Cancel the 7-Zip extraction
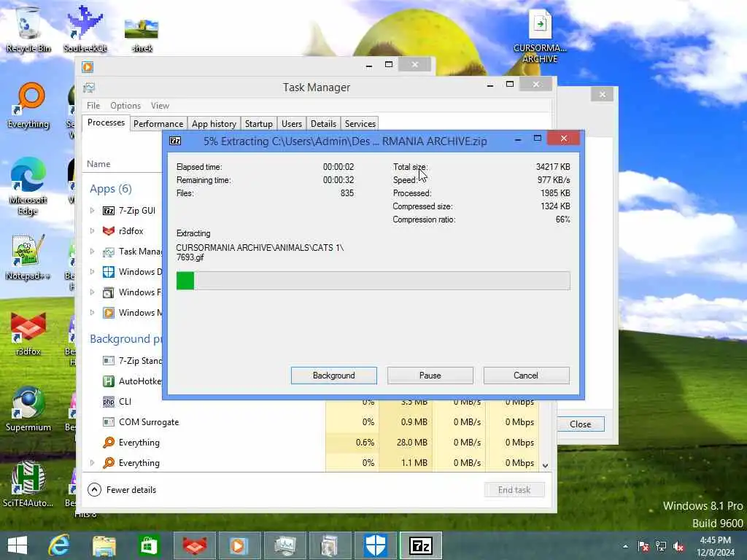The width and height of the screenshot is (747, 560). click(526, 376)
